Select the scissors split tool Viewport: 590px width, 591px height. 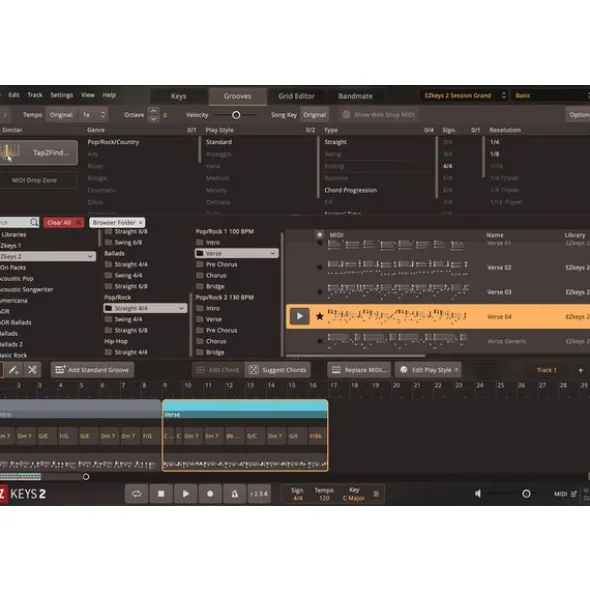(x=32, y=370)
